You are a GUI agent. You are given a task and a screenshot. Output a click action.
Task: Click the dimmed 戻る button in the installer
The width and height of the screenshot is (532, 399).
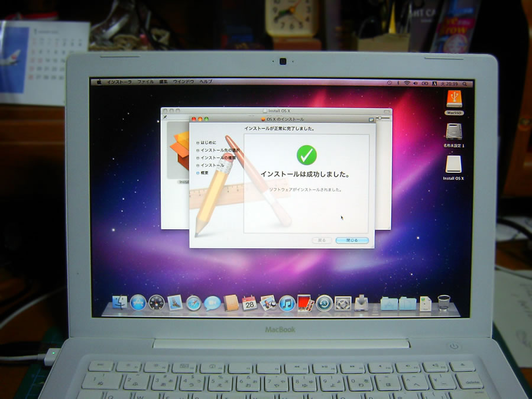(x=322, y=240)
